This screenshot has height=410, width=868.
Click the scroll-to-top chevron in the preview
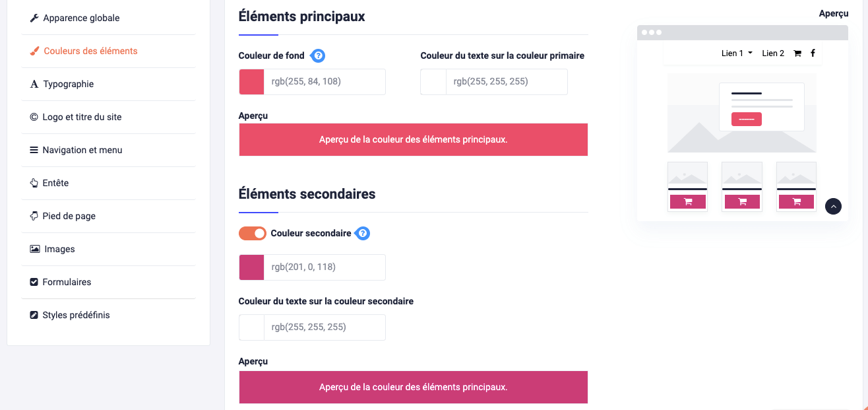[833, 206]
